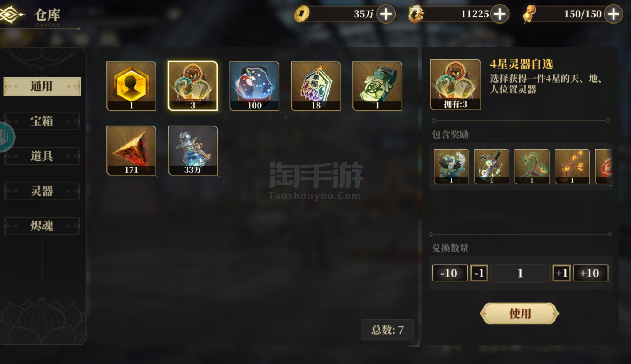The width and height of the screenshot is (631, 364).
Task: Open the 烬魂 category tab
Action: click(x=42, y=226)
